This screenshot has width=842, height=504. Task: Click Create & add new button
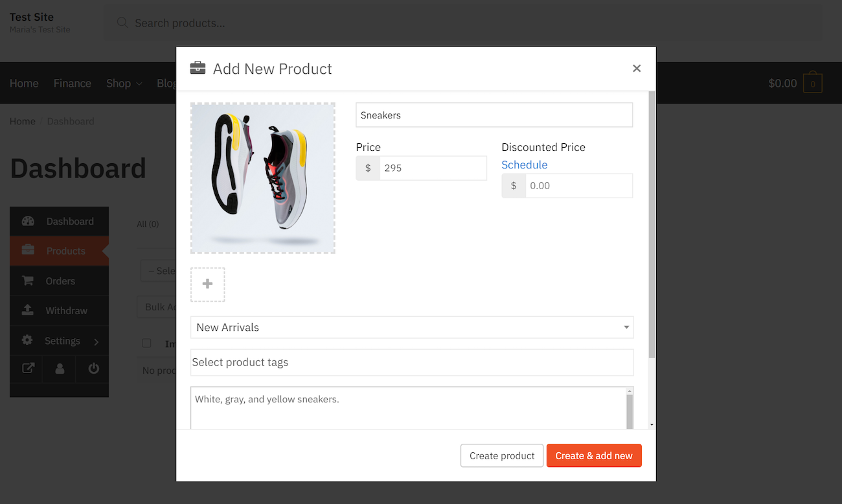click(594, 455)
